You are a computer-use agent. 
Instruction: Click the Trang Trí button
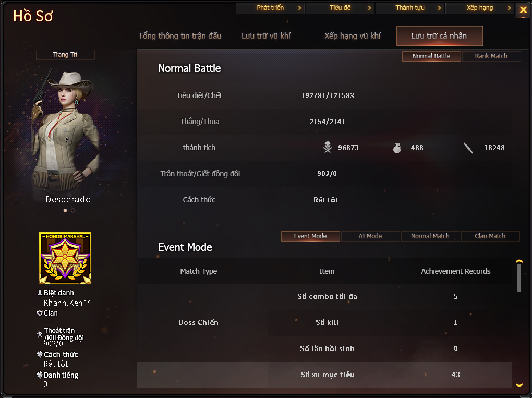(x=65, y=55)
